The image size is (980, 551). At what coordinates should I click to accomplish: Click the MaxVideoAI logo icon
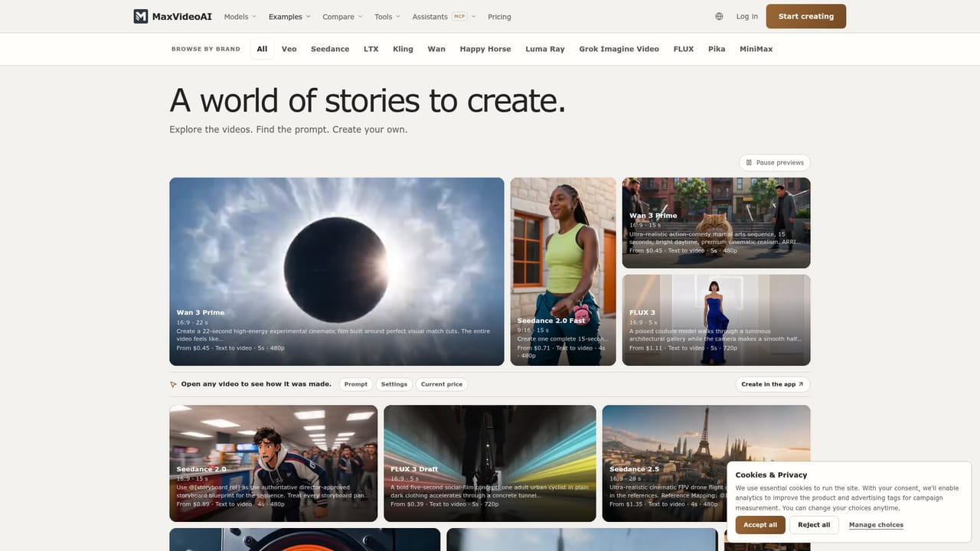pyautogui.click(x=141, y=16)
